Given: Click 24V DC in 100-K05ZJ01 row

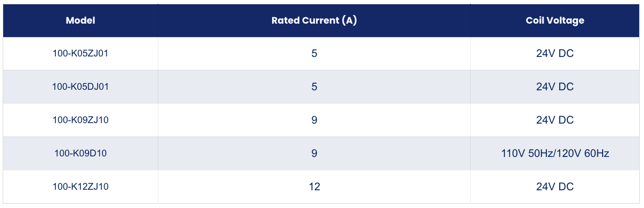Looking at the screenshot, I should pos(555,54).
